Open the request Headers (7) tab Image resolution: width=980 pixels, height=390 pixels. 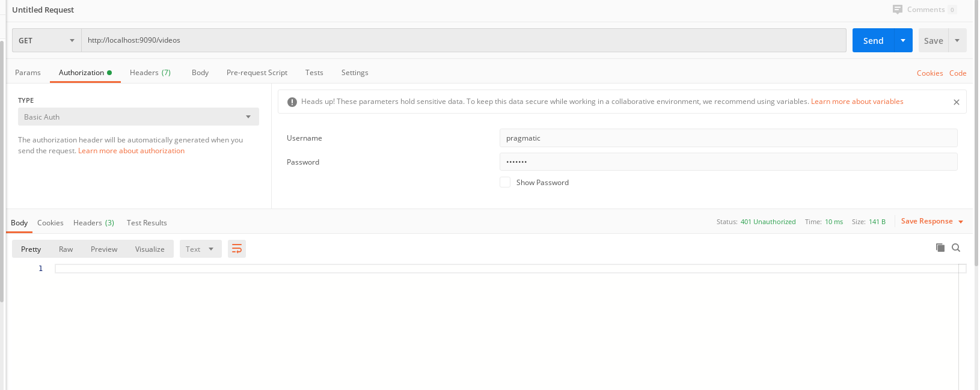pyautogui.click(x=150, y=73)
